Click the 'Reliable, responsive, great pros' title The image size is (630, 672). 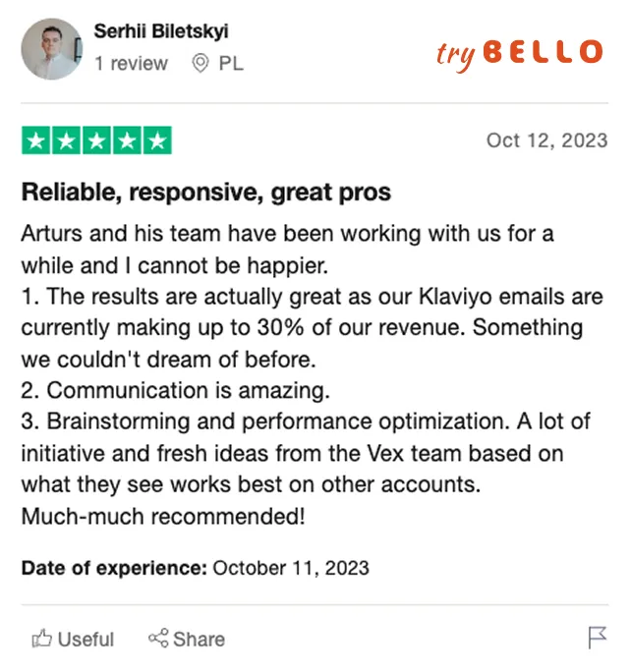pyautogui.click(x=206, y=192)
